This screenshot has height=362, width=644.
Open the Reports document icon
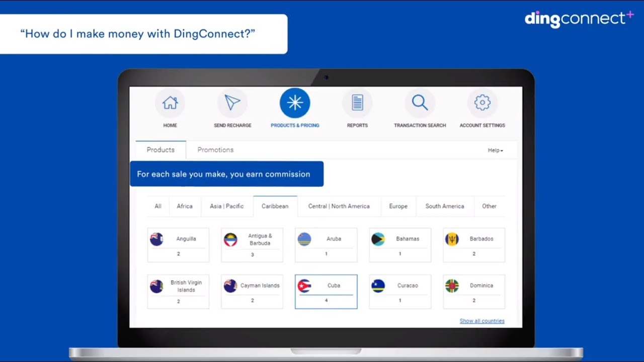click(x=357, y=103)
